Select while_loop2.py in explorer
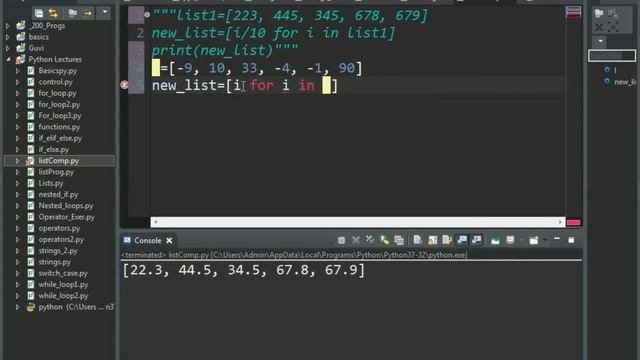The height and width of the screenshot is (360, 640). 63,296
